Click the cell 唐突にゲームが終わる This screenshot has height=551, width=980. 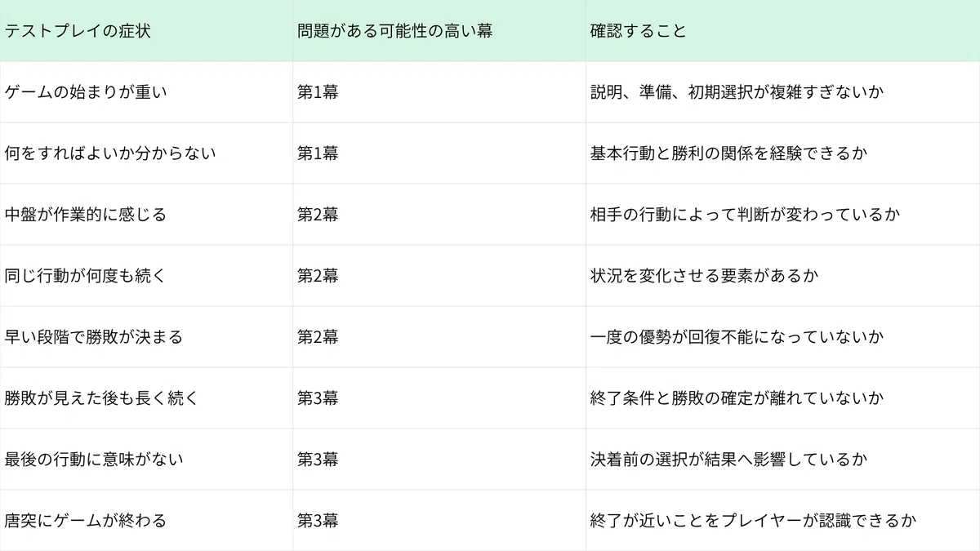tap(146, 521)
